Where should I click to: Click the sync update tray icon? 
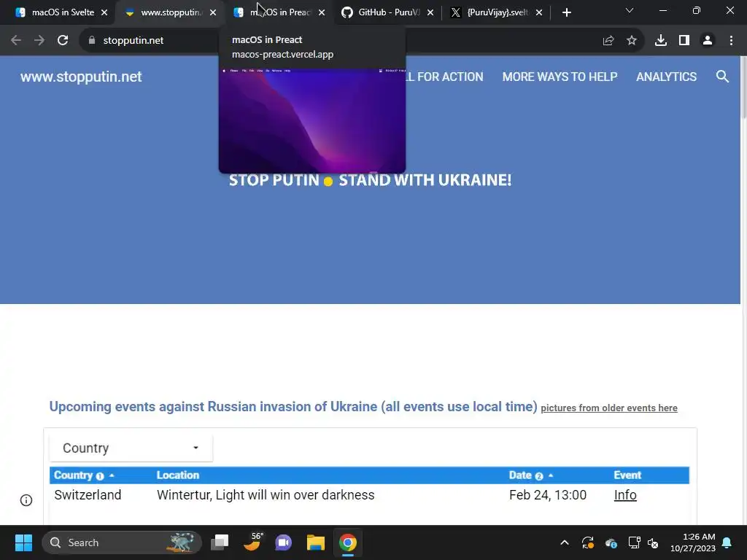coord(588,542)
